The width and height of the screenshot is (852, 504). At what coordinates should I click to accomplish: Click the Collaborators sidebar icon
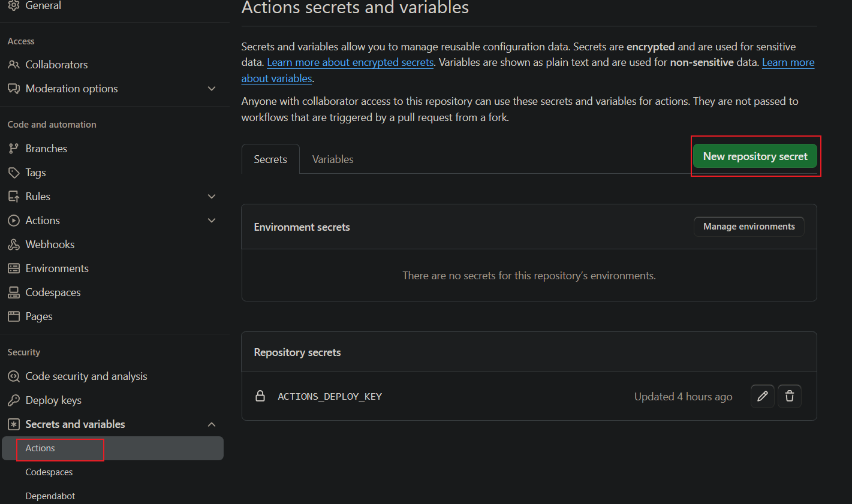click(x=14, y=64)
